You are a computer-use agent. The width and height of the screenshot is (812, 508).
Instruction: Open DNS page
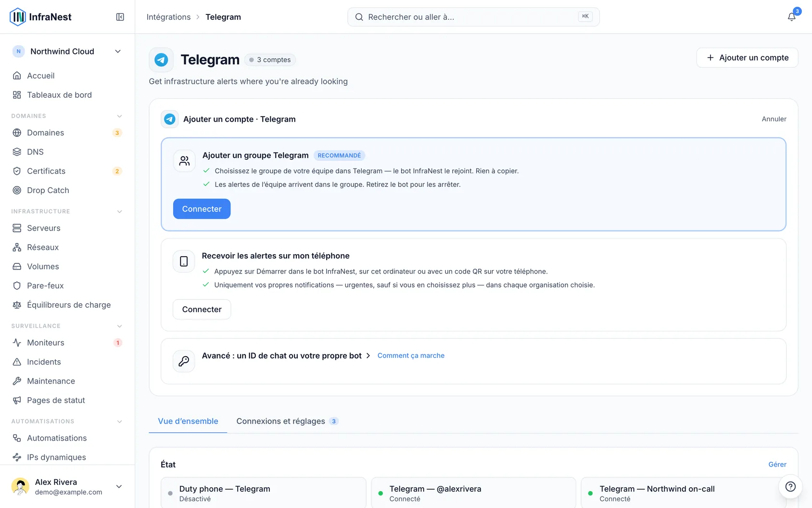tap(67, 152)
